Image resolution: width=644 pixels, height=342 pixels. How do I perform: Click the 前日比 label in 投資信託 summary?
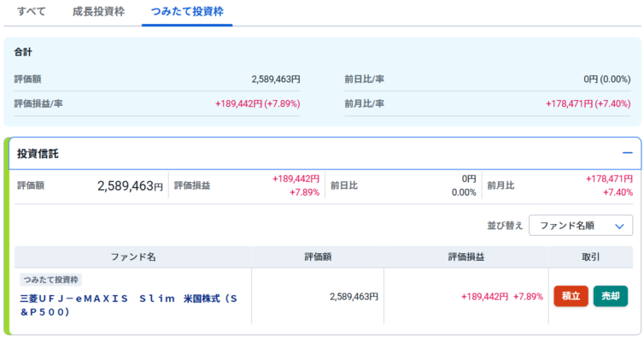pos(344,186)
